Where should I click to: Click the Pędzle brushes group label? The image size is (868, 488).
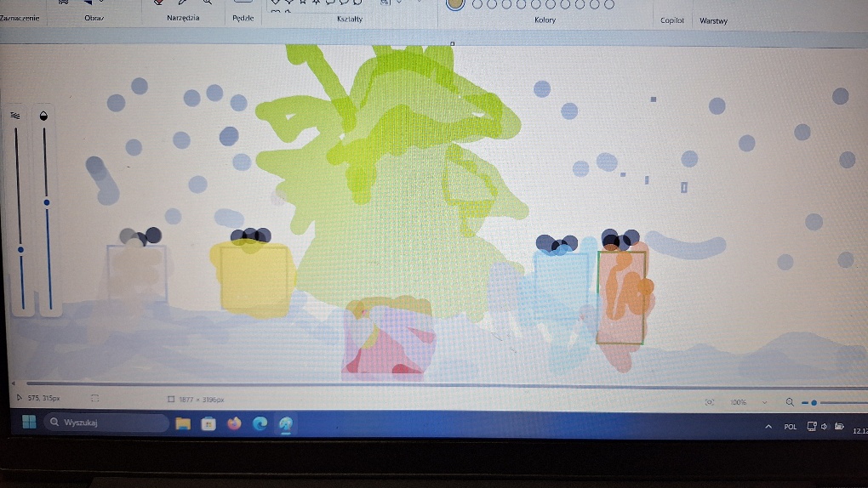pos(243,18)
